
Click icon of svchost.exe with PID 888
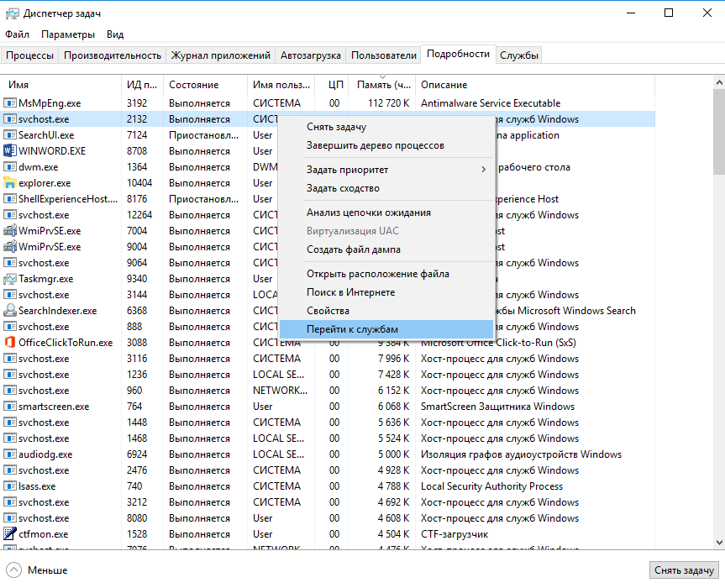tap(10, 326)
